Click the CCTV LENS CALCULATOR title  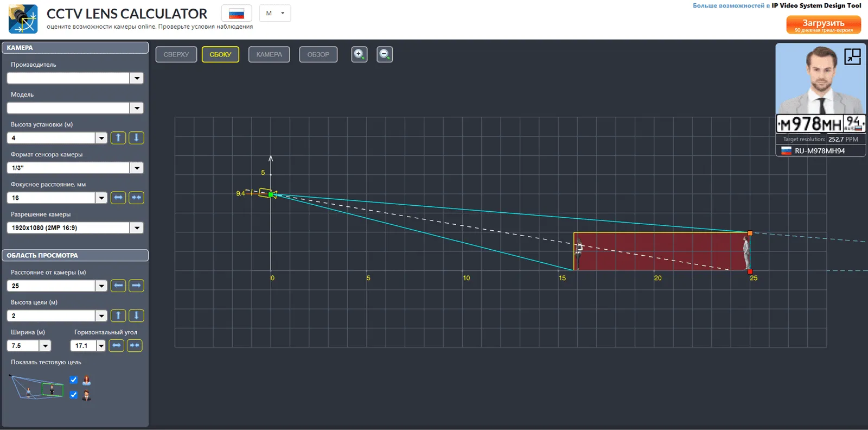pos(127,14)
